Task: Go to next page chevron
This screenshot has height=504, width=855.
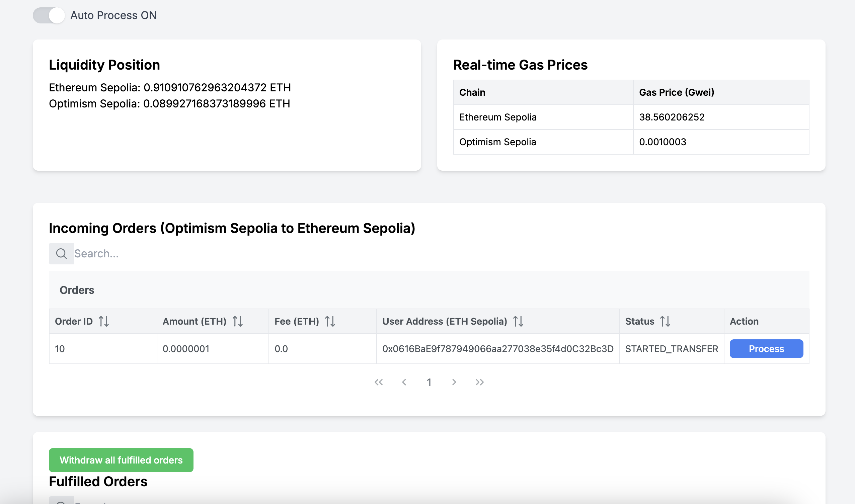Action: [x=454, y=382]
